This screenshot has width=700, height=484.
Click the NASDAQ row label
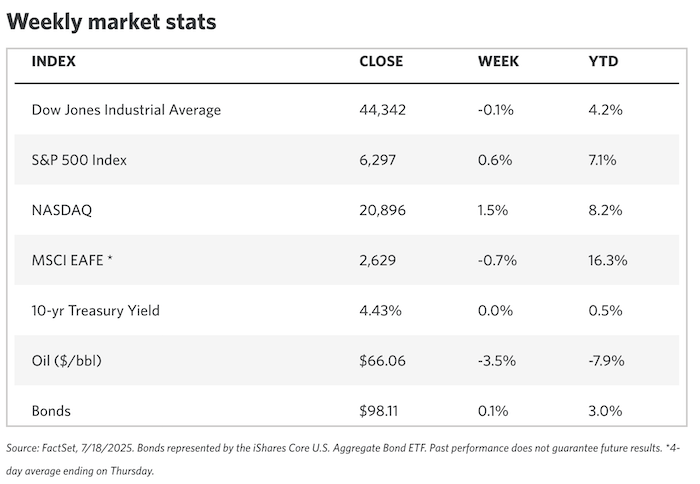(x=63, y=210)
